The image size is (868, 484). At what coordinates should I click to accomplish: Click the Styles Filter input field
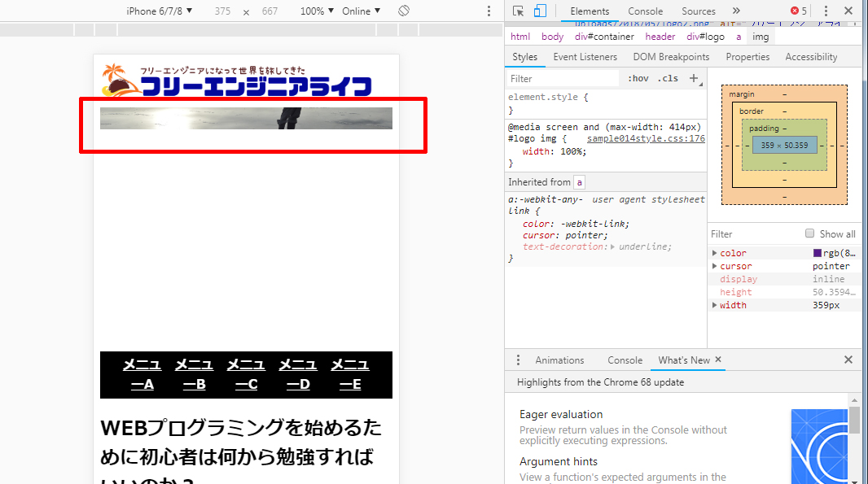(x=562, y=79)
